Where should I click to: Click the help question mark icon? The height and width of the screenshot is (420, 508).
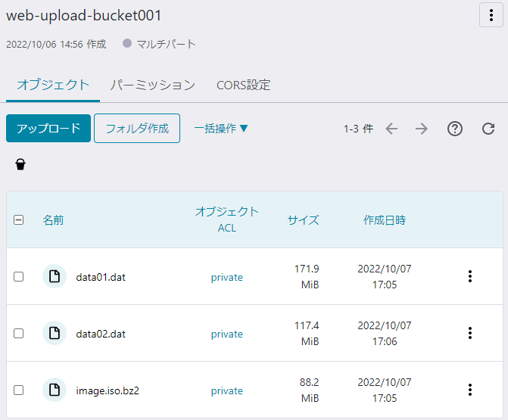click(454, 129)
